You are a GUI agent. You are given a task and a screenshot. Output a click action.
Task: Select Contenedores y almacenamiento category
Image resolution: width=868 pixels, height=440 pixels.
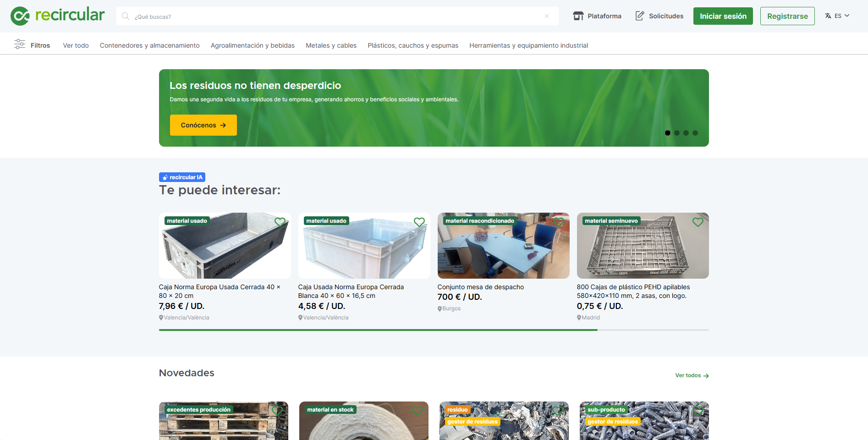[149, 45]
